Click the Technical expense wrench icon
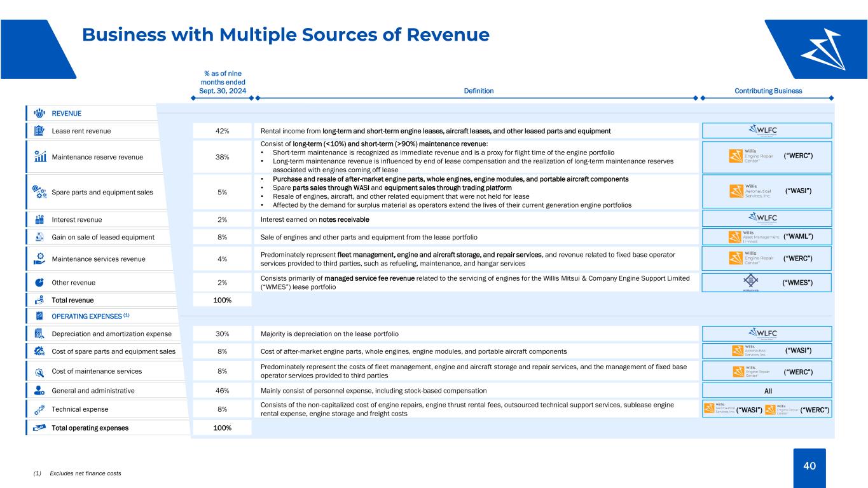Image resolution: width=868 pixels, height=488 pixels. [x=40, y=409]
